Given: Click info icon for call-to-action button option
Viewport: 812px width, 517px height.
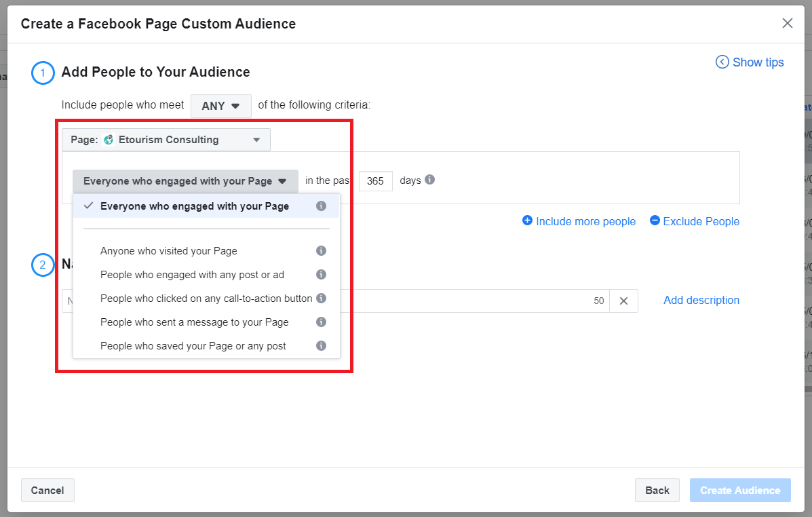Looking at the screenshot, I should click(x=321, y=299).
